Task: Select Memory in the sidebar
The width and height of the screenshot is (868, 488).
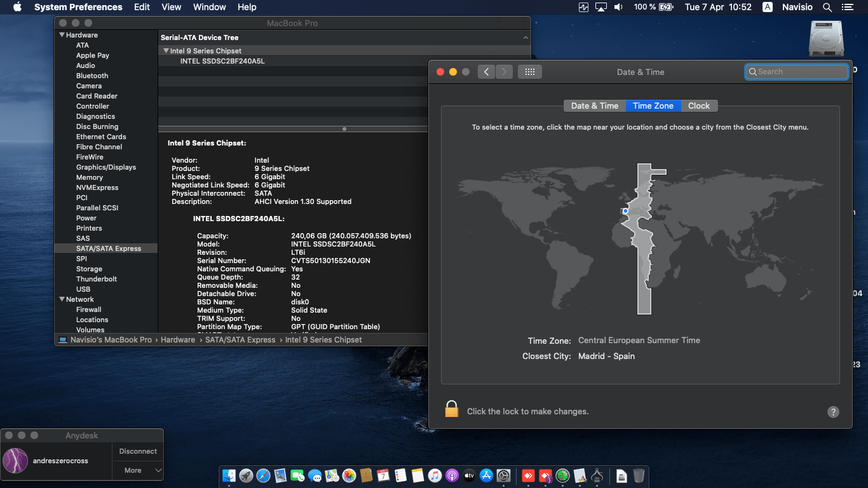Action: (x=90, y=177)
